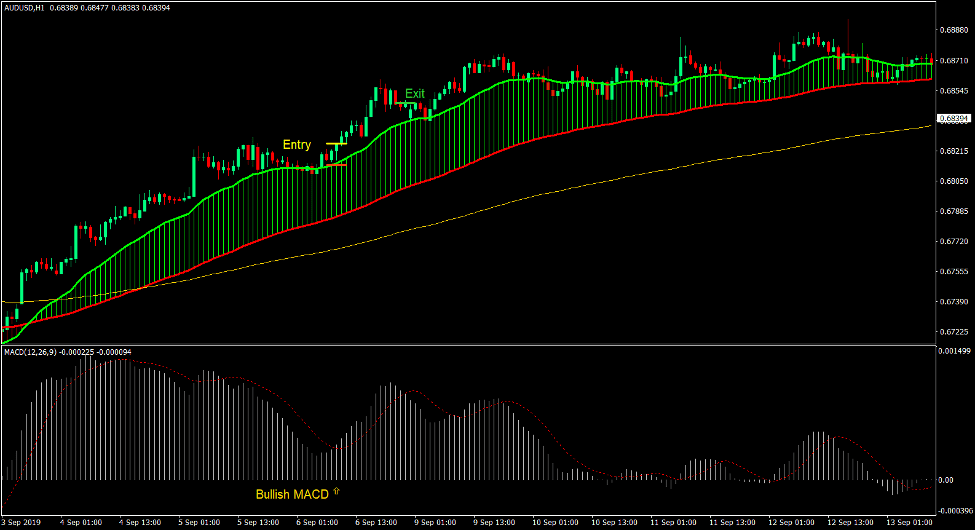This screenshot has width=977, height=531.
Task: Click the 0.69880 price axis label
Action: [x=954, y=30]
